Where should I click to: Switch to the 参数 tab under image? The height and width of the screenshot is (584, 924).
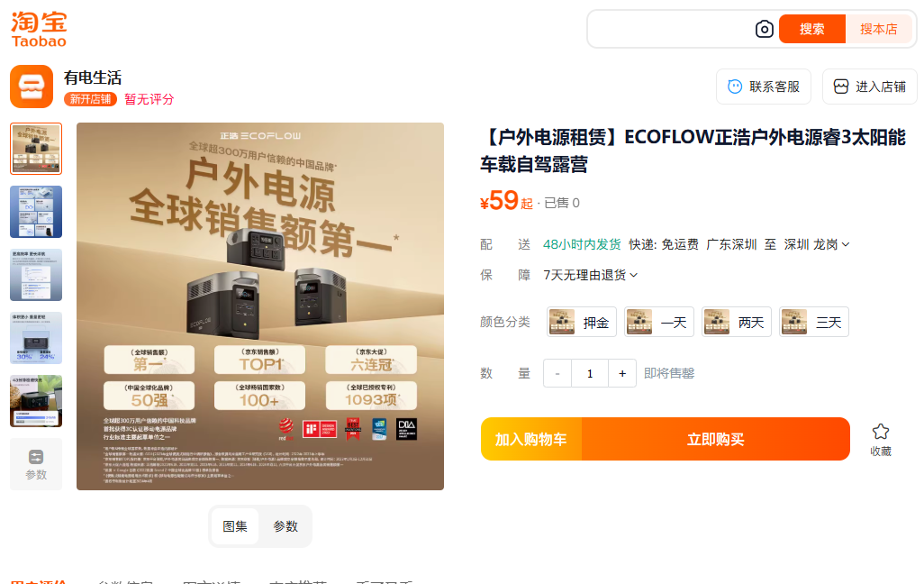(285, 526)
